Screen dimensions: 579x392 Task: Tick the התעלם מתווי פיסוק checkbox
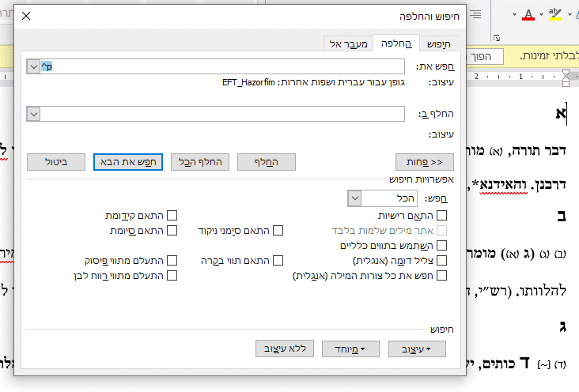coord(171,260)
